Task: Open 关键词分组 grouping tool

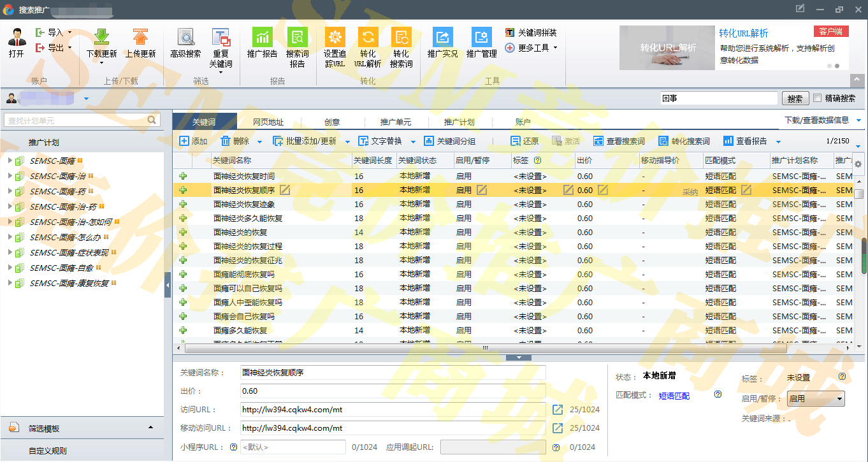Action: [x=449, y=141]
